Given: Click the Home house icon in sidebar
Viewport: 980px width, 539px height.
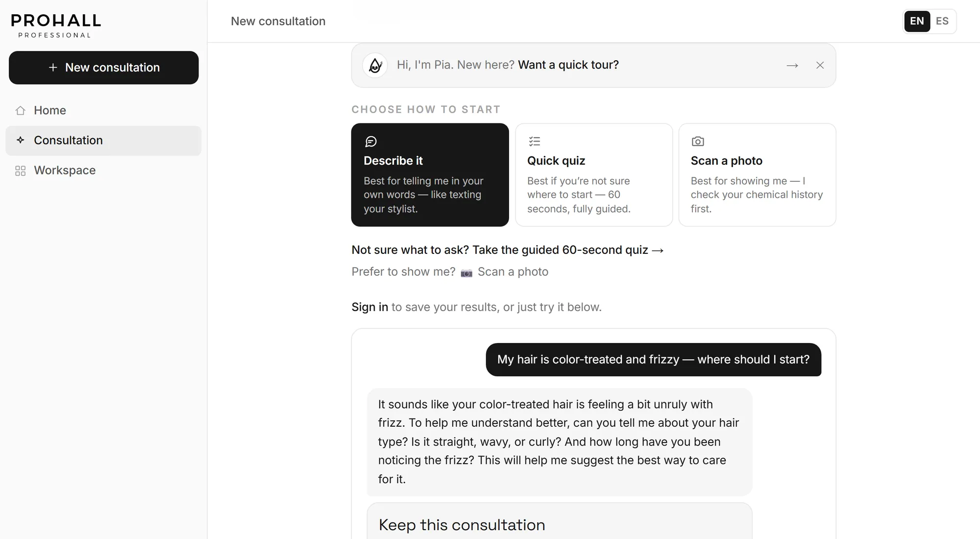Looking at the screenshot, I should point(20,111).
